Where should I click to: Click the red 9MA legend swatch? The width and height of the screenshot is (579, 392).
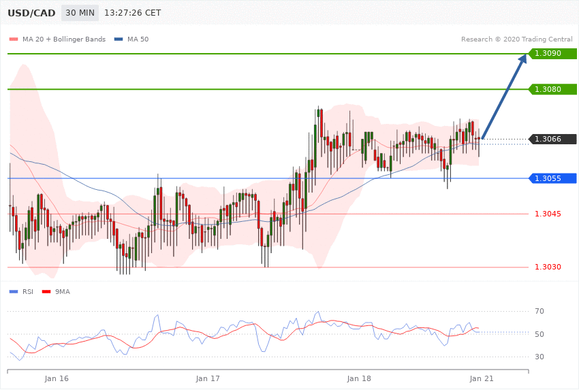coord(46,292)
